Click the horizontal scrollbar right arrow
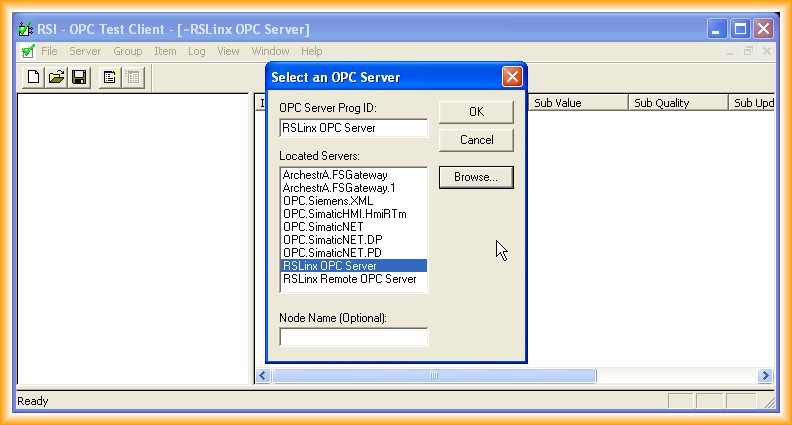 click(x=765, y=376)
